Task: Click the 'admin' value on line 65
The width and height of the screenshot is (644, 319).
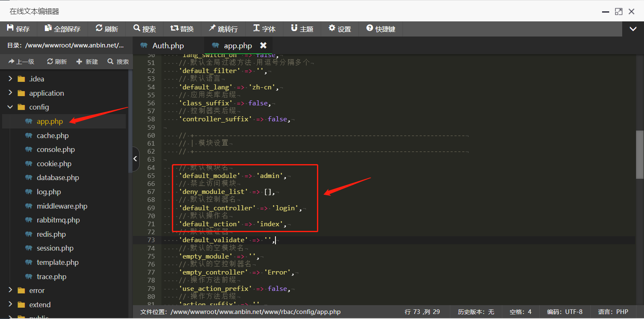Action: (x=270, y=176)
